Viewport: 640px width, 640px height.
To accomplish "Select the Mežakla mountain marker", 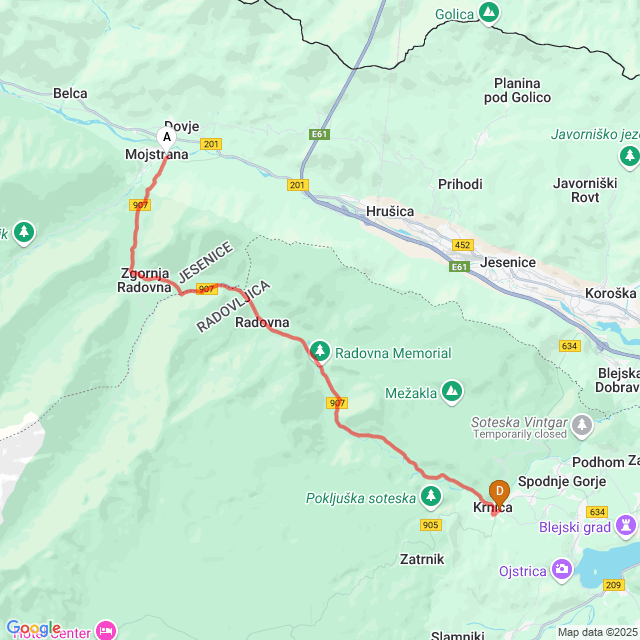I will [x=452, y=392].
